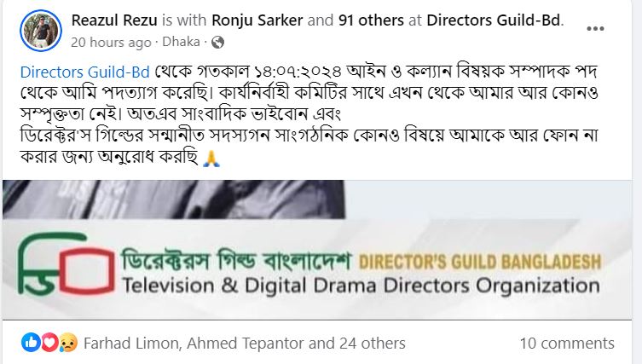Open Ronju Sarker's profile link

pos(257,20)
